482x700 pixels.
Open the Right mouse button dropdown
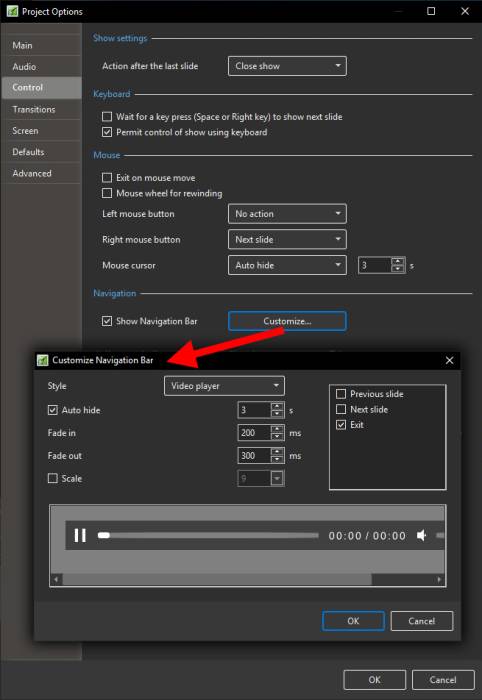click(x=287, y=239)
